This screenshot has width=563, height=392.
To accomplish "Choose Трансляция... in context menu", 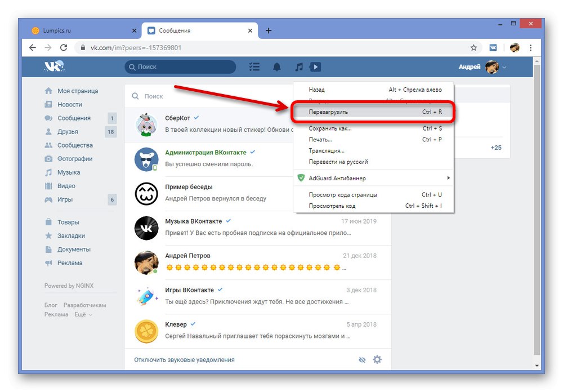I will [x=373, y=150].
